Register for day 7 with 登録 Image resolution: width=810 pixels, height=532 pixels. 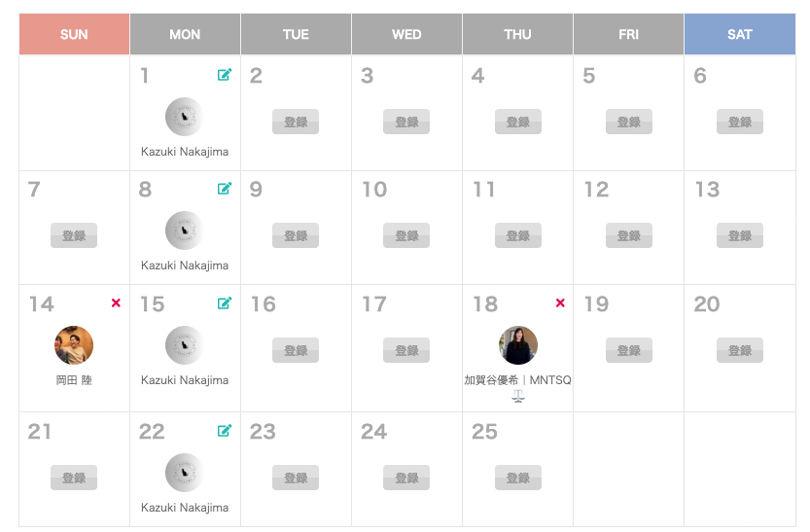tap(74, 235)
